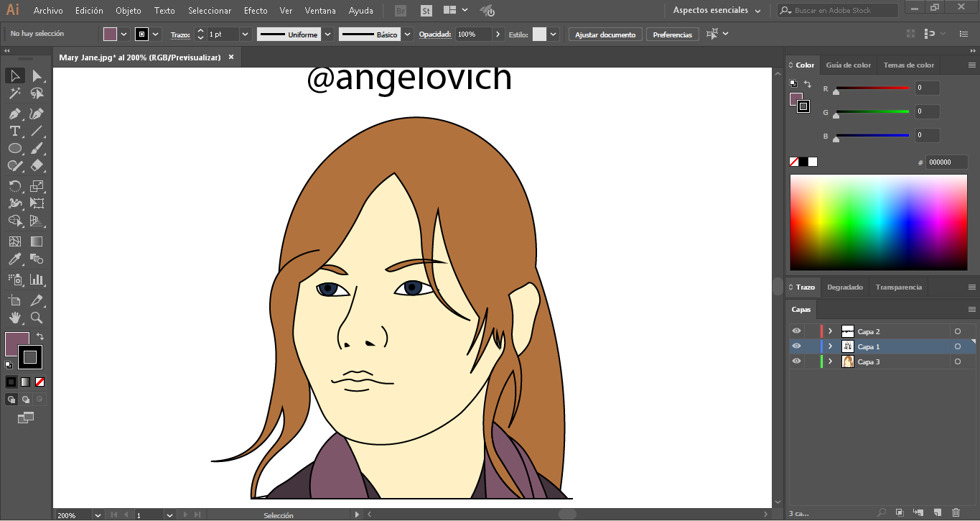
Task: Open the Ventana menu
Action: click(320, 11)
